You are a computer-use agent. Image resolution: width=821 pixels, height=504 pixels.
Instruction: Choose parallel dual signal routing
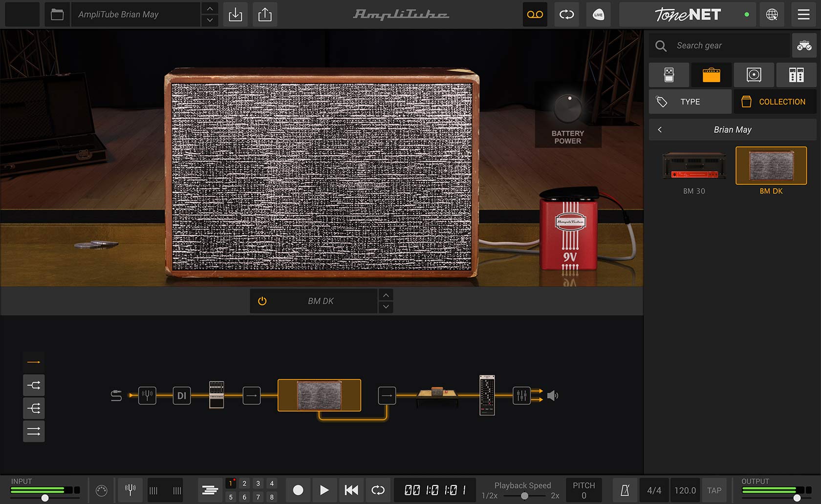point(34,431)
